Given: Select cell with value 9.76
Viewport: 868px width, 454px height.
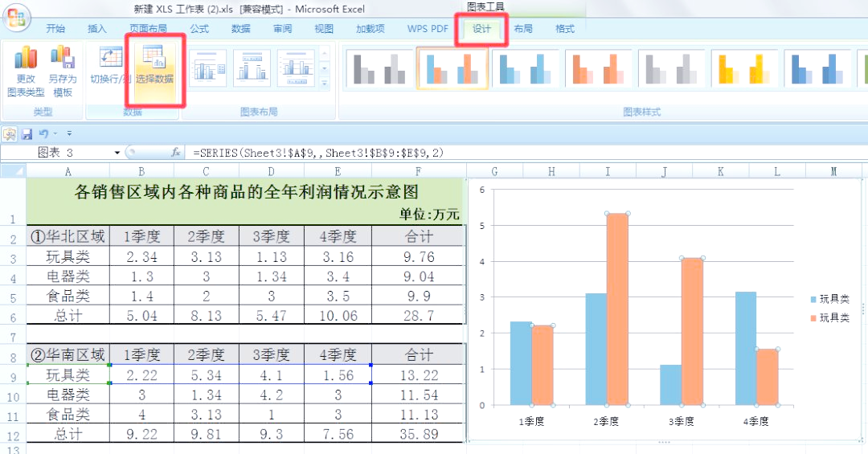Looking at the screenshot, I should pos(419,257).
